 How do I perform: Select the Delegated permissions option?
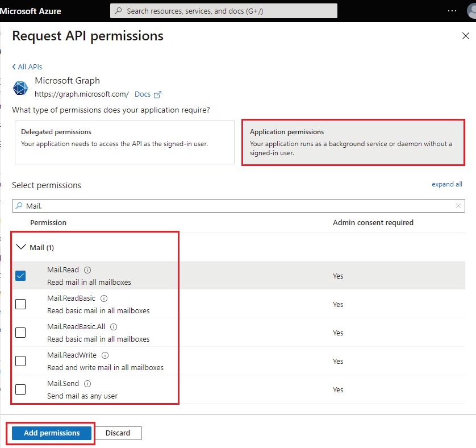124,142
